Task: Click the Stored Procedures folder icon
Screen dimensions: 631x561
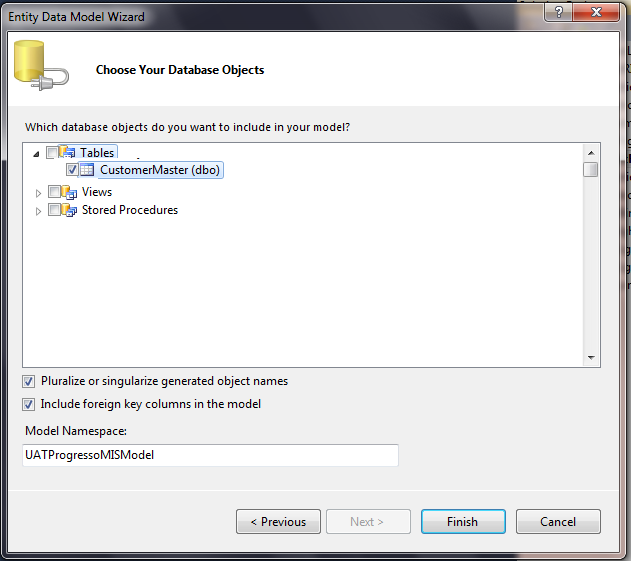Action: point(69,210)
